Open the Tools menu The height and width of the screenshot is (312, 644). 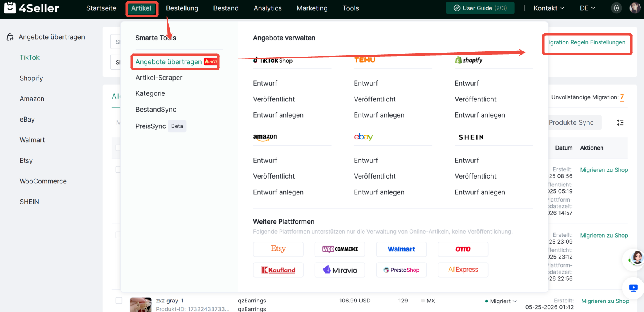click(x=351, y=8)
